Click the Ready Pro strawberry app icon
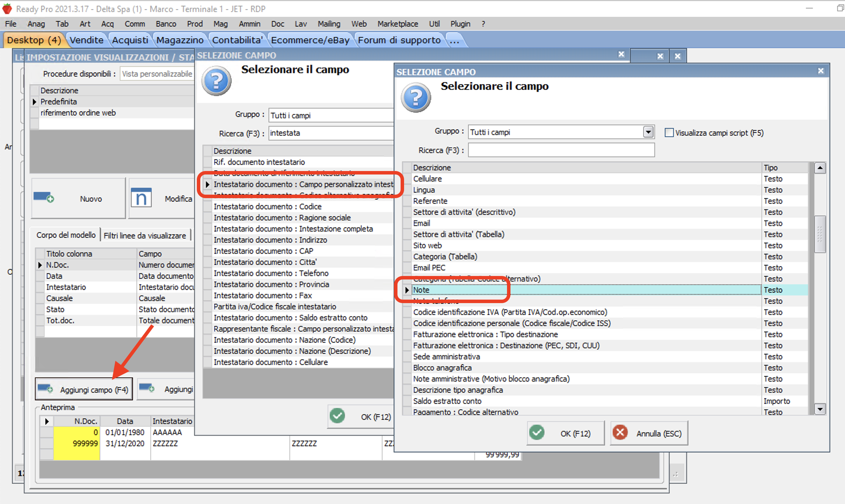845x504 pixels. [x=7, y=8]
